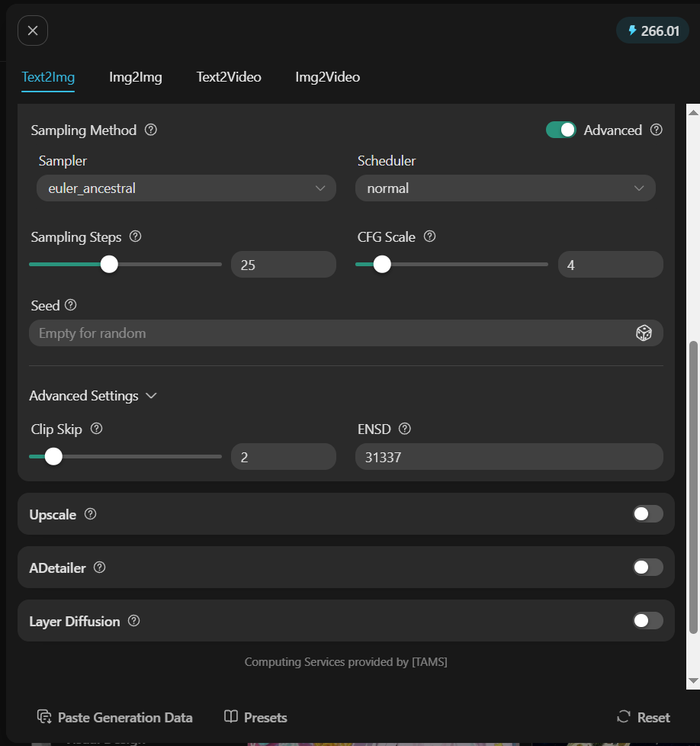Edit the Sampling Steps value 25
The height and width of the screenshot is (746, 700).
[x=284, y=265]
